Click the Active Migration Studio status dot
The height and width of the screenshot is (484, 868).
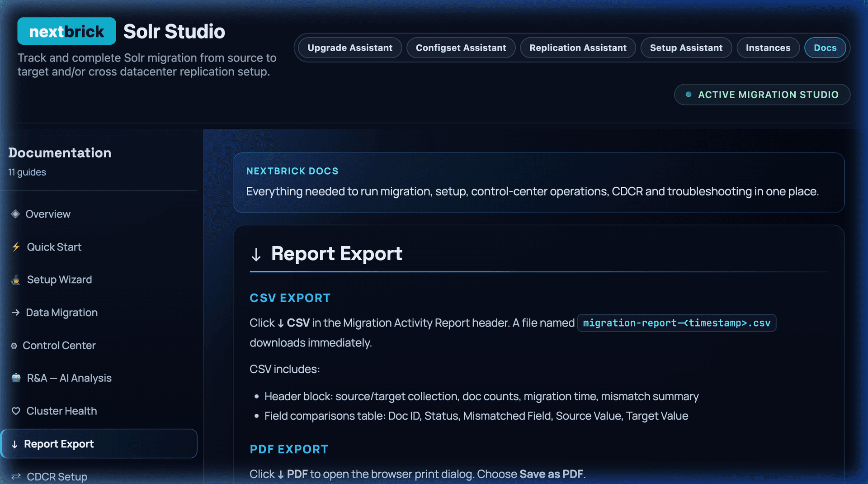pos(689,95)
